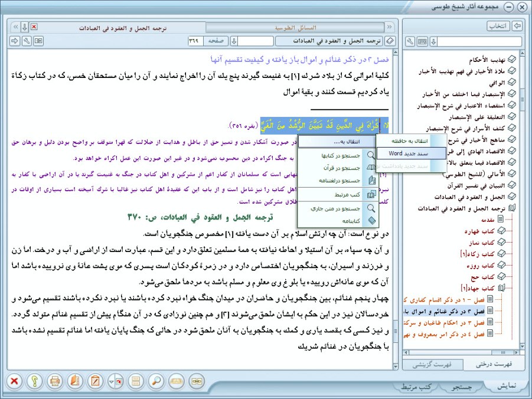The height and width of the screenshot is (399, 532).
Task: Select فصل ٤ در ذکر امر بمعروف tree item
Action: pos(444,335)
